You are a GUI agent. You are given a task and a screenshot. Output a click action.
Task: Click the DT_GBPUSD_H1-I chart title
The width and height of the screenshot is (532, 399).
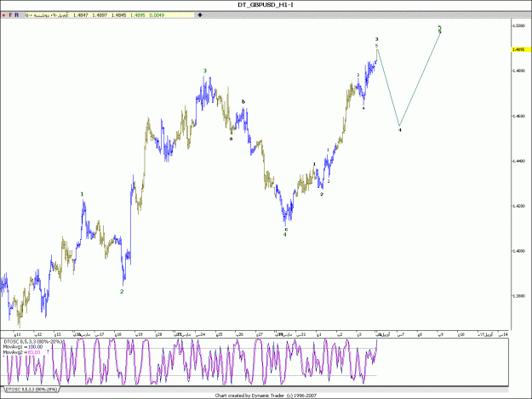(266, 5)
